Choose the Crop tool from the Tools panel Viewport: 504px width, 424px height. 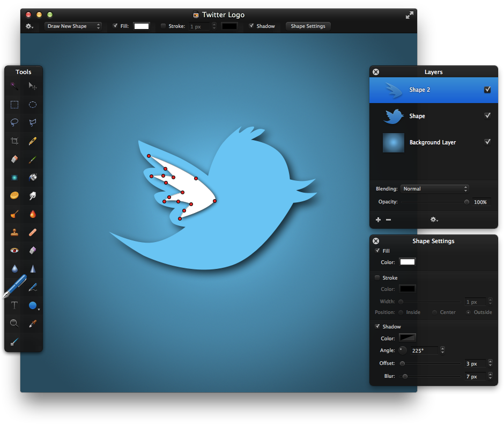(x=13, y=141)
